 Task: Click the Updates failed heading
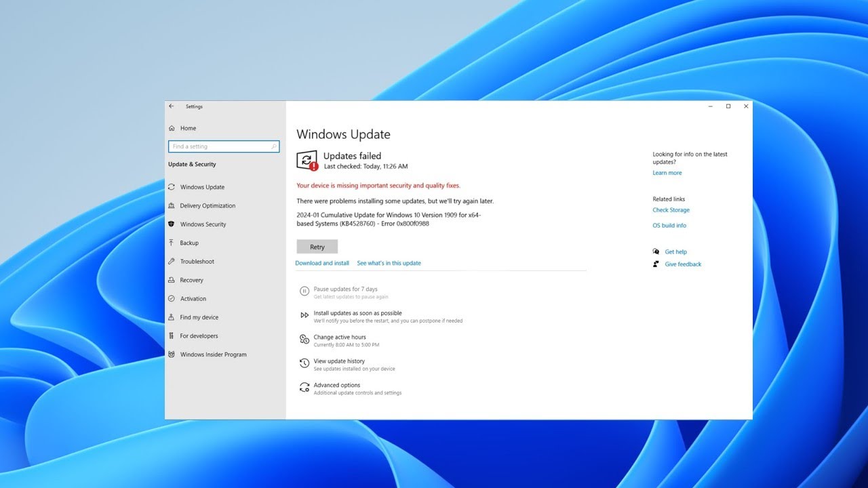(x=352, y=156)
